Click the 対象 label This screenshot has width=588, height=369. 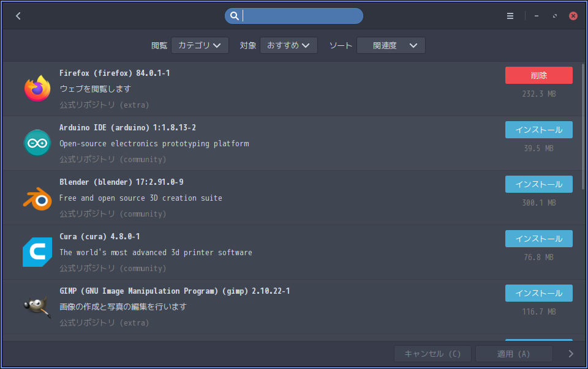coord(248,45)
